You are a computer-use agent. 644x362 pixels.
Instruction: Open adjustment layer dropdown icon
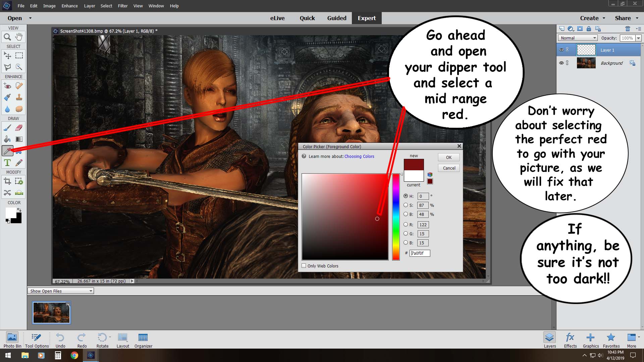[571, 29]
